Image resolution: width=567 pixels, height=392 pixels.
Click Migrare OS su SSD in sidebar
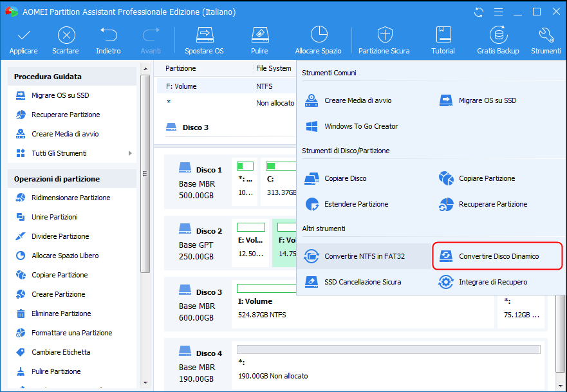pyautogui.click(x=52, y=95)
